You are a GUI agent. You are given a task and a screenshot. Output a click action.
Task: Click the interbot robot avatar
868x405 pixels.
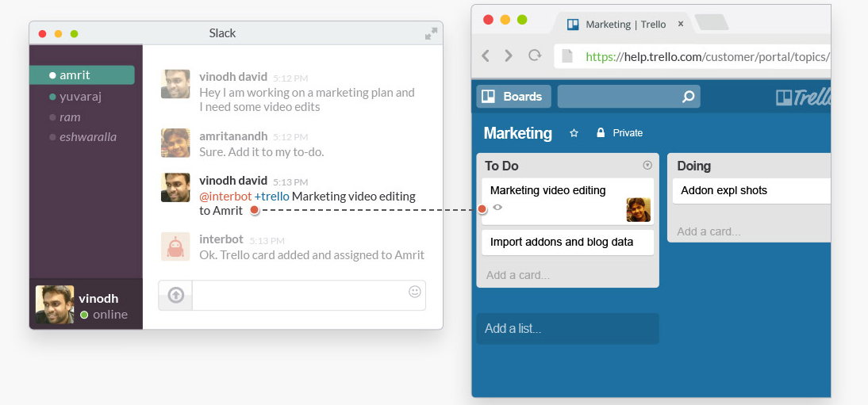(175, 246)
